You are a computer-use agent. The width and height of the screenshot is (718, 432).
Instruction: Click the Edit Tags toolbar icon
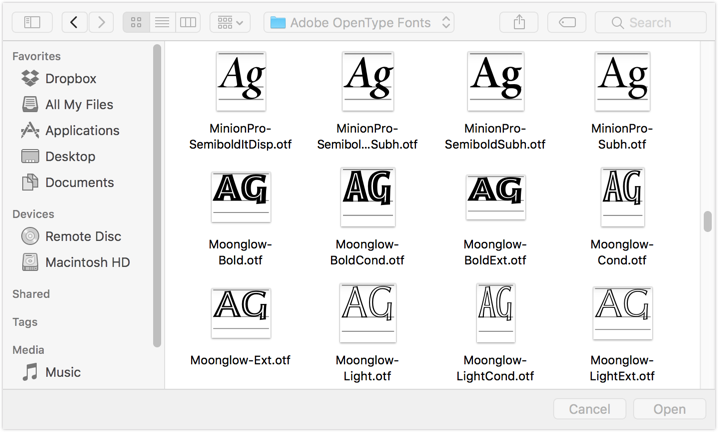point(566,22)
